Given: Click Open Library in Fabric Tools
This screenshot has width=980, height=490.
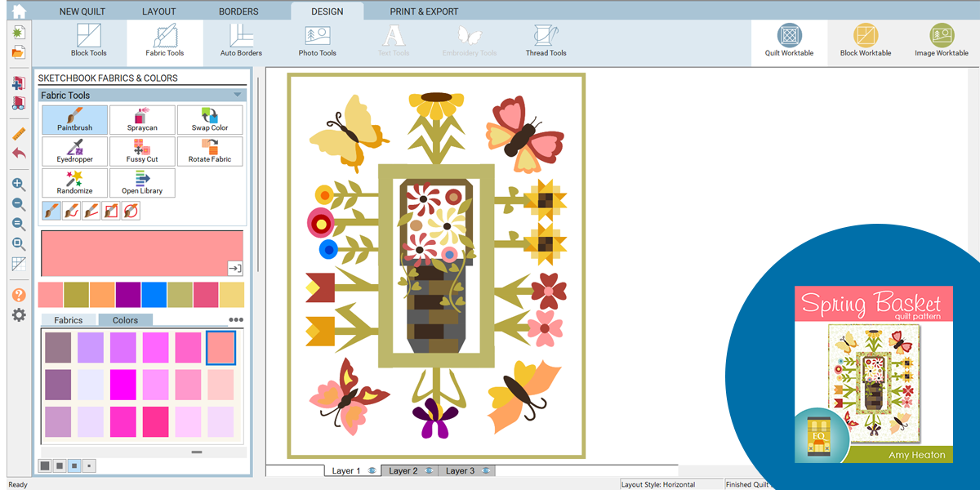Looking at the screenshot, I should pos(142,183).
